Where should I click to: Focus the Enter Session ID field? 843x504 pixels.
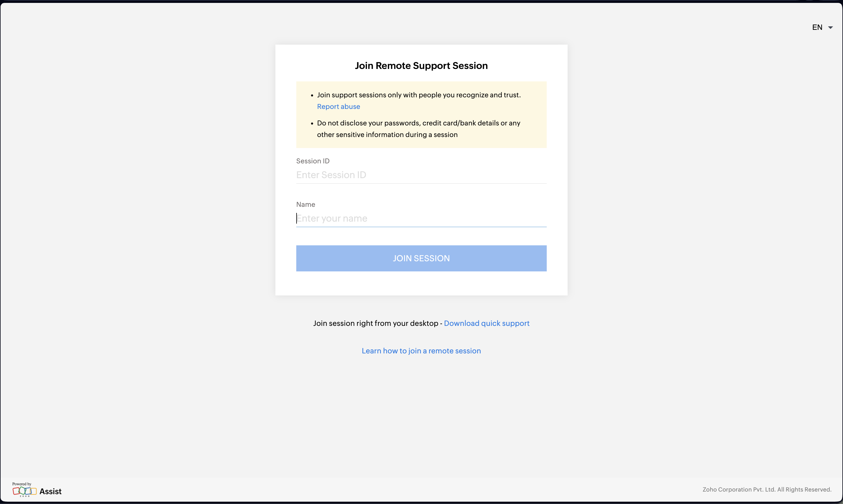pos(421,175)
